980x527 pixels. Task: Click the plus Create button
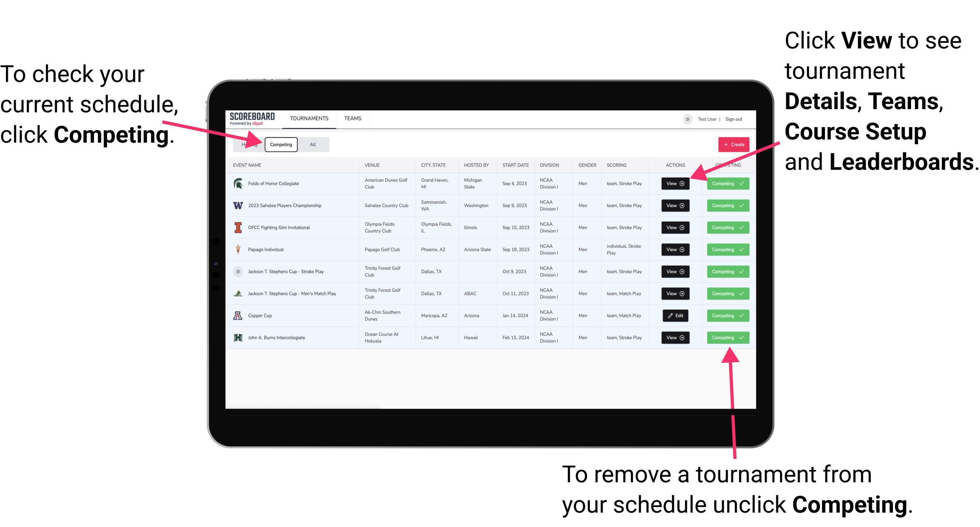734,144
